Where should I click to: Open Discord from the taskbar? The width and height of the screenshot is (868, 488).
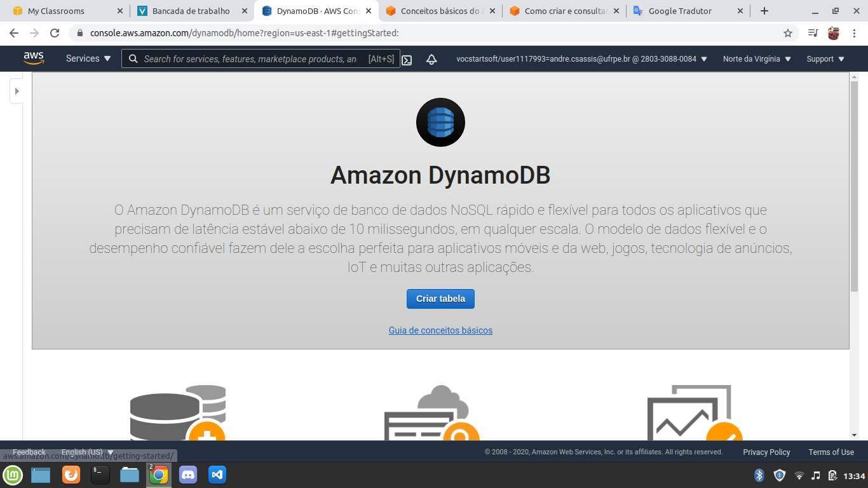pos(188,475)
